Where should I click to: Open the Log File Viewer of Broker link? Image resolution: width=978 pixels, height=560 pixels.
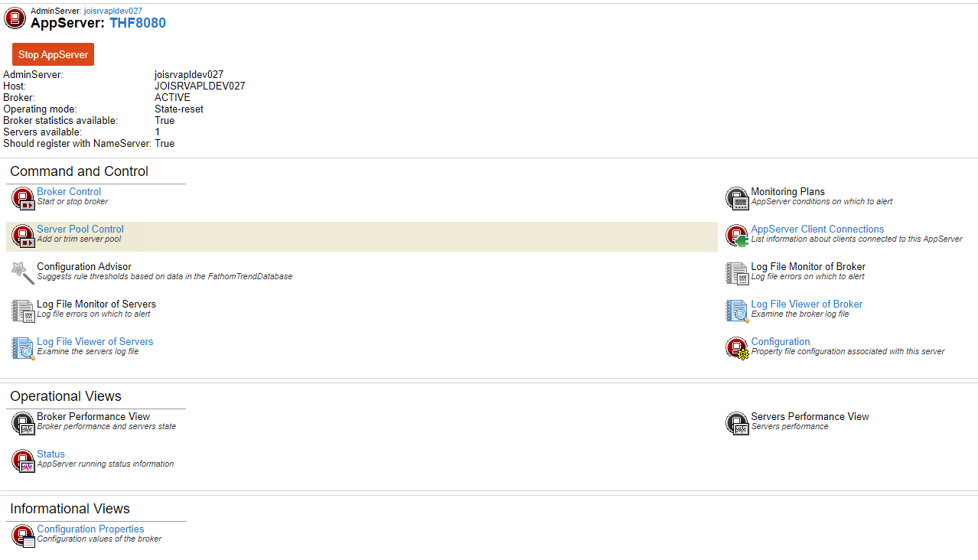coord(807,304)
